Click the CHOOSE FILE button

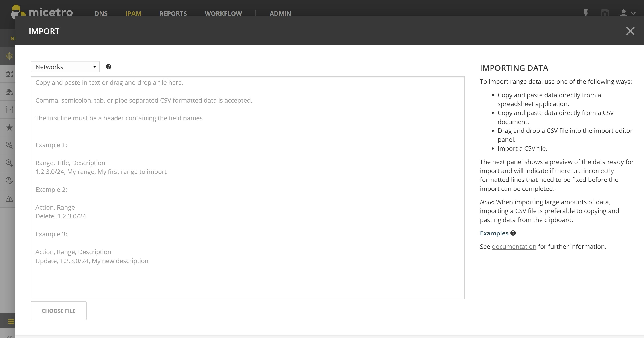point(59,311)
